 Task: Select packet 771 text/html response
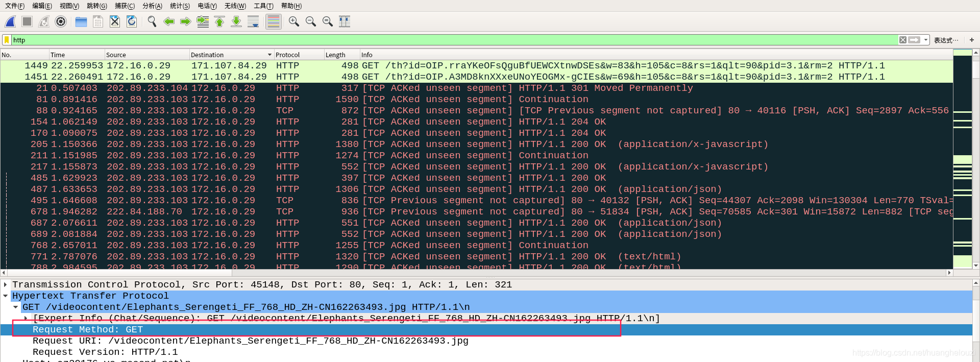(476, 257)
